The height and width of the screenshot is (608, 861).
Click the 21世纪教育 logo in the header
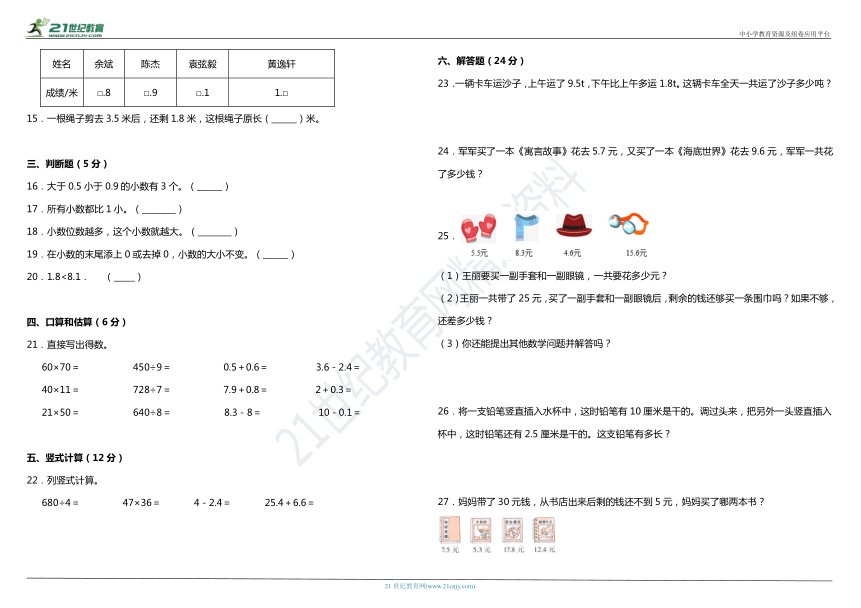(65, 27)
